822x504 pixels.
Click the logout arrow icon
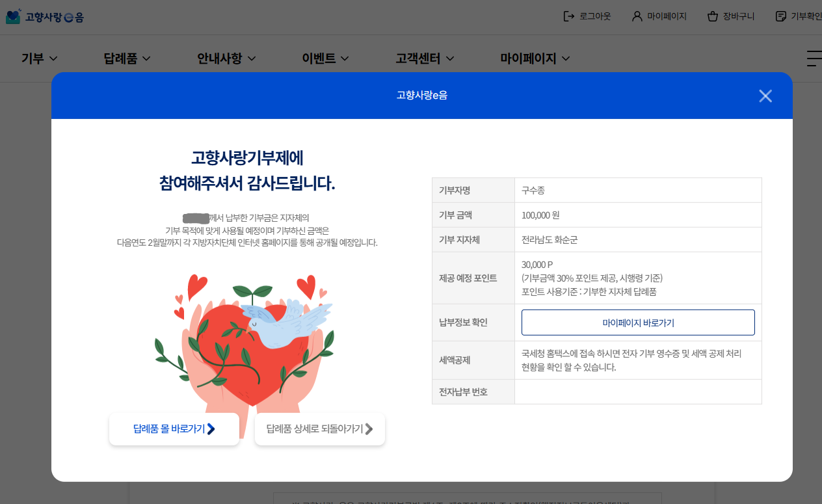click(570, 16)
